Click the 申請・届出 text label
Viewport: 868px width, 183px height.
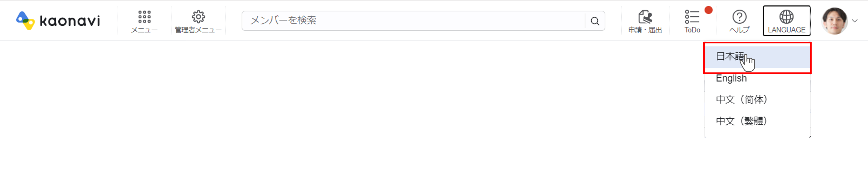[645, 30]
